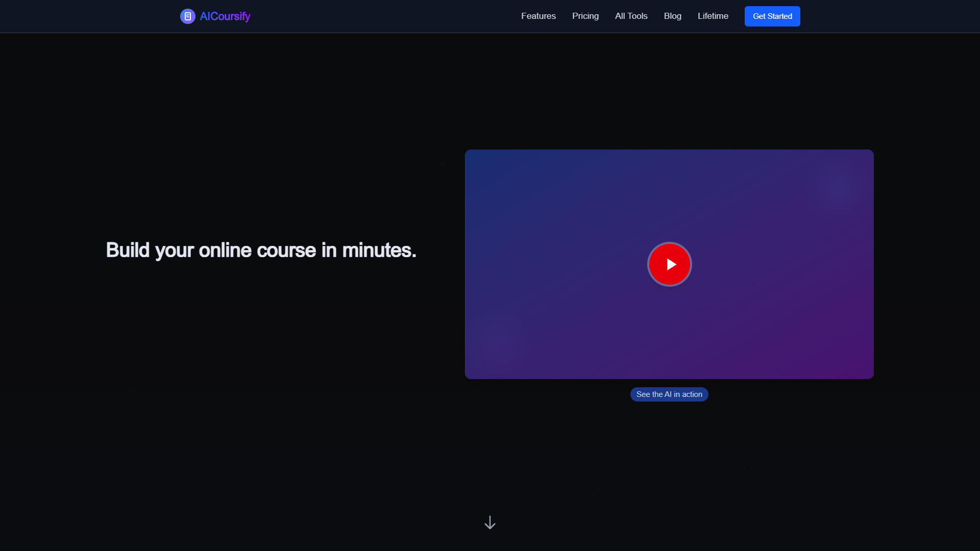980x551 pixels.
Task: Click the word Build in the headline
Action: click(x=128, y=250)
